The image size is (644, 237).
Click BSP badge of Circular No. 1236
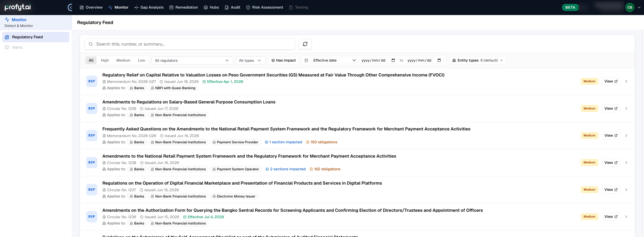[91, 216]
